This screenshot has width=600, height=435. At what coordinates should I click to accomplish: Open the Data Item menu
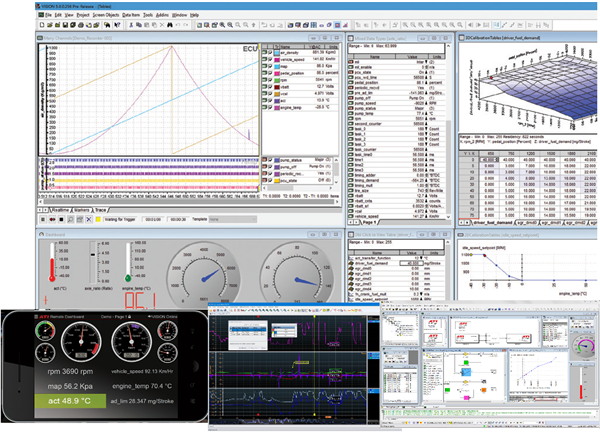tap(131, 15)
